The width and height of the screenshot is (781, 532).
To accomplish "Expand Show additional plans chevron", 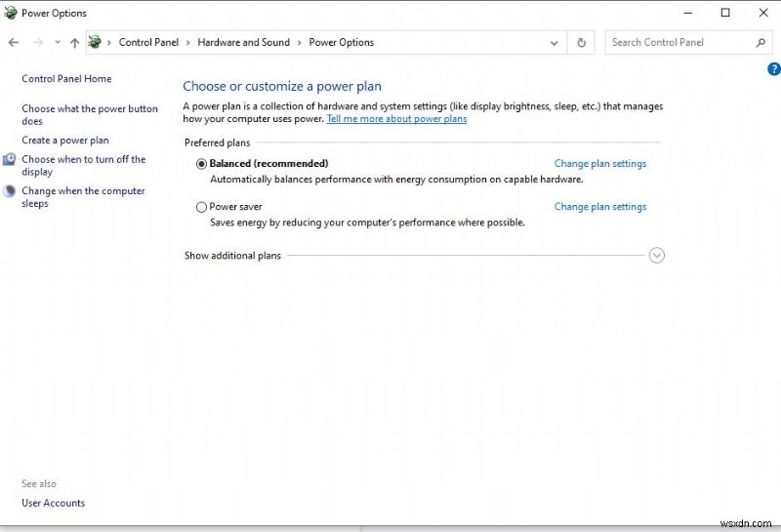I will [x=656, y=256].
